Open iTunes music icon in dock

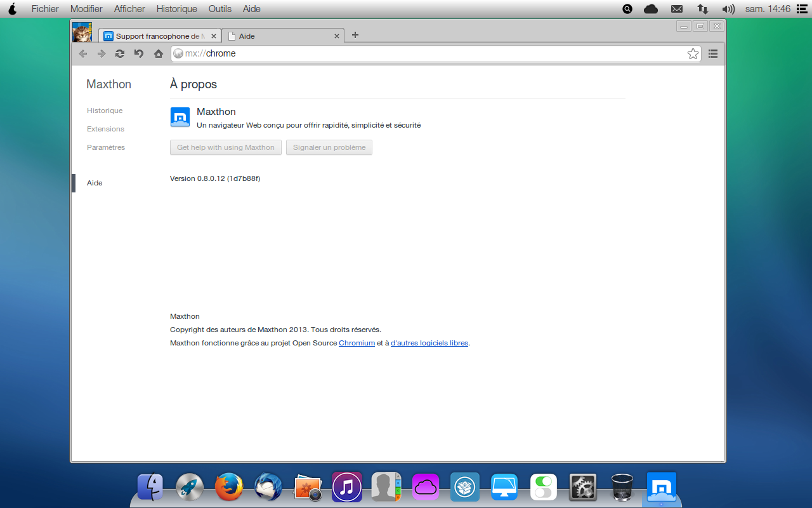tap(347, 487)
